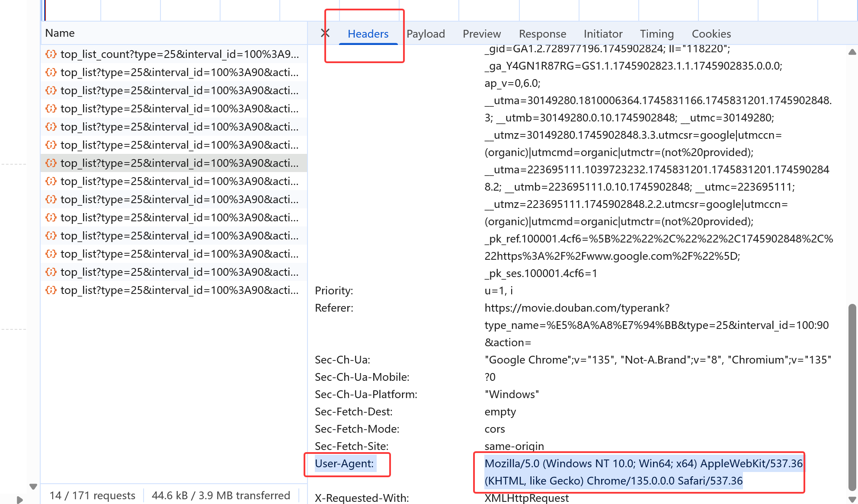Open the Initiator tab
858x504 pixels.
tap(603, 34)
